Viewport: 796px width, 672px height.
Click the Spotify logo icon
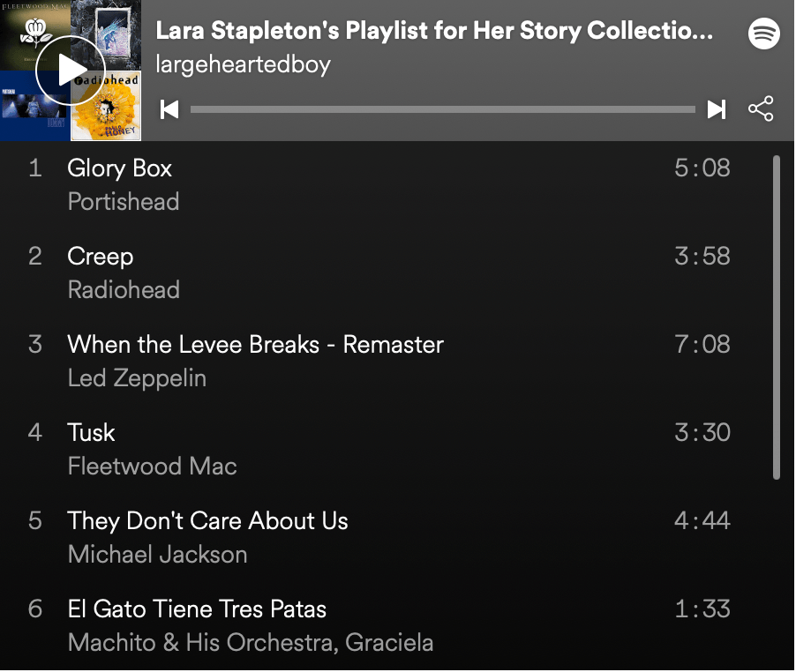(x=764, y=34)
